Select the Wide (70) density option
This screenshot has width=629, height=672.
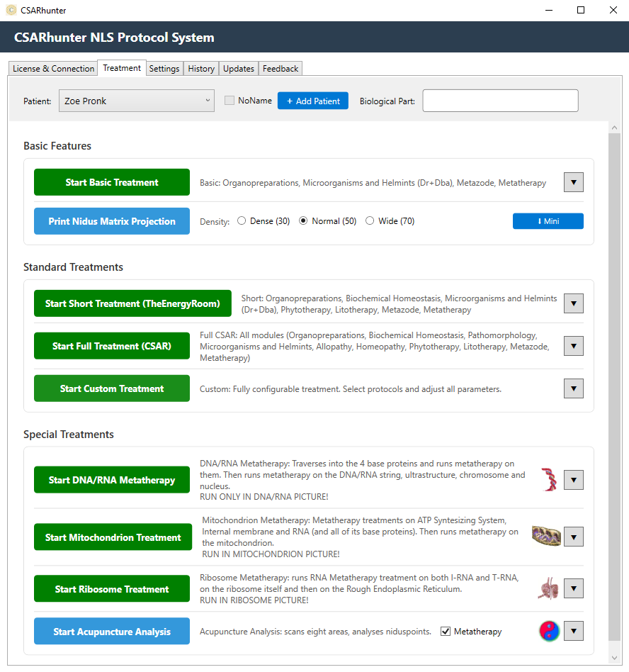pos(370,221)
